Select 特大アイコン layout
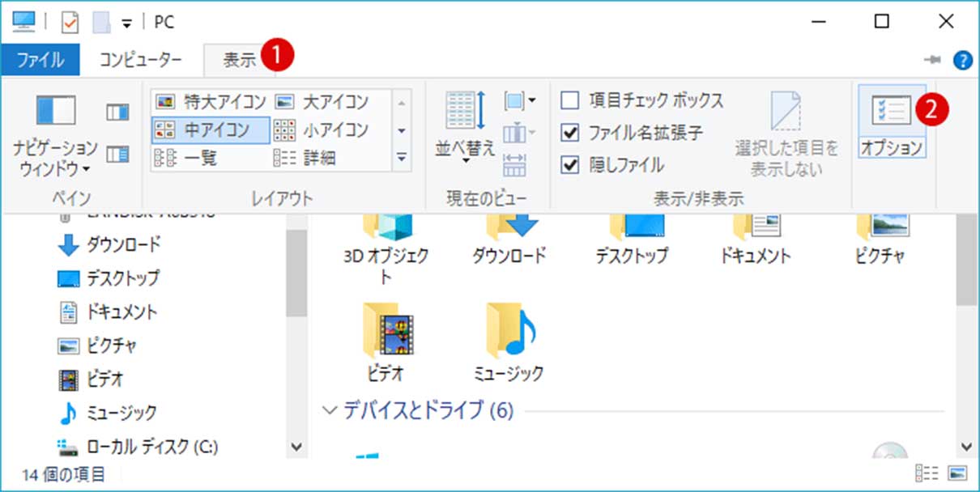The height and width of the screenshot is (492, 980). pyautogui.click(x=211, y=102)
